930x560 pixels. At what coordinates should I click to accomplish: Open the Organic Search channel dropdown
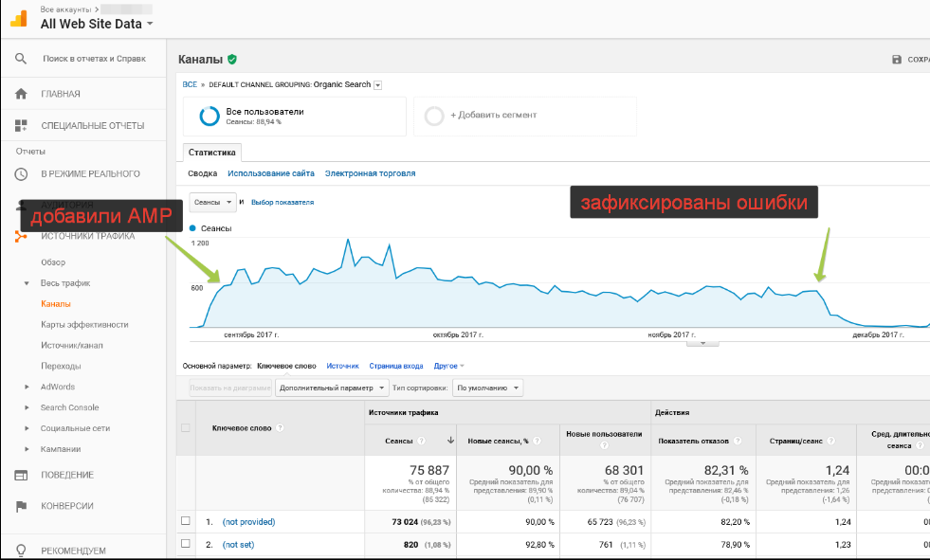pyautogui.click(x=378, y=85)
